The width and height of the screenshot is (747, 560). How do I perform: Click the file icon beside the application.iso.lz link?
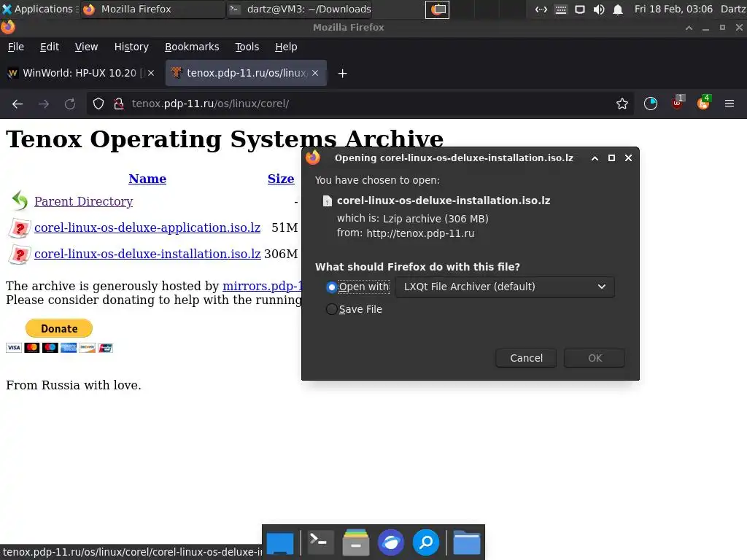pos(20,228)
